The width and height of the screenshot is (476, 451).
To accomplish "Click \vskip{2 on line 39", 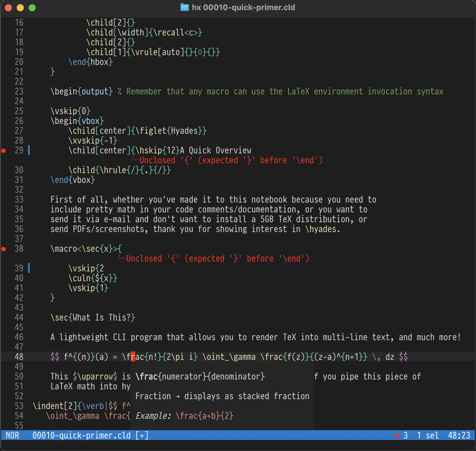I will tap(86, 268).
